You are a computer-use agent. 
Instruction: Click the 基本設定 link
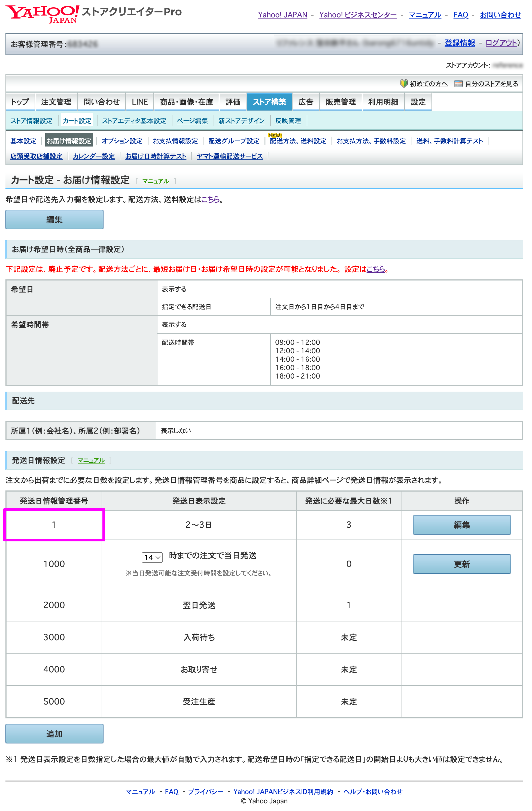[x=23, y=141]
